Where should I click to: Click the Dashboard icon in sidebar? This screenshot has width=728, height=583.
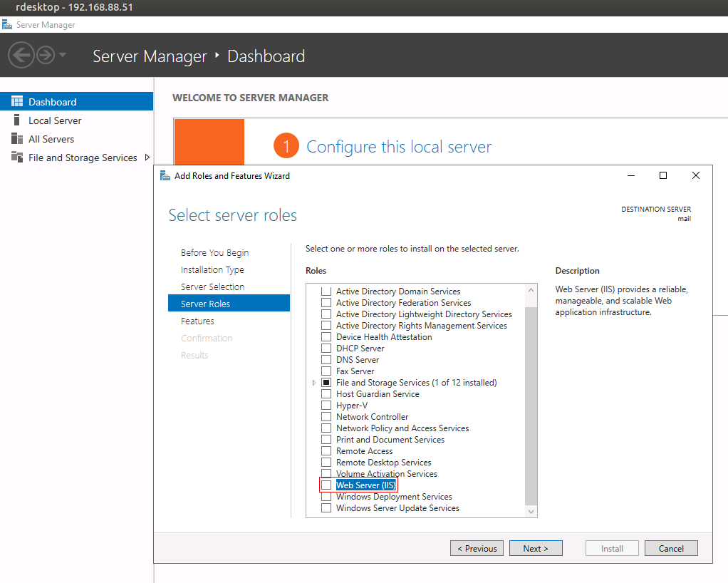(x=17, y=101)
